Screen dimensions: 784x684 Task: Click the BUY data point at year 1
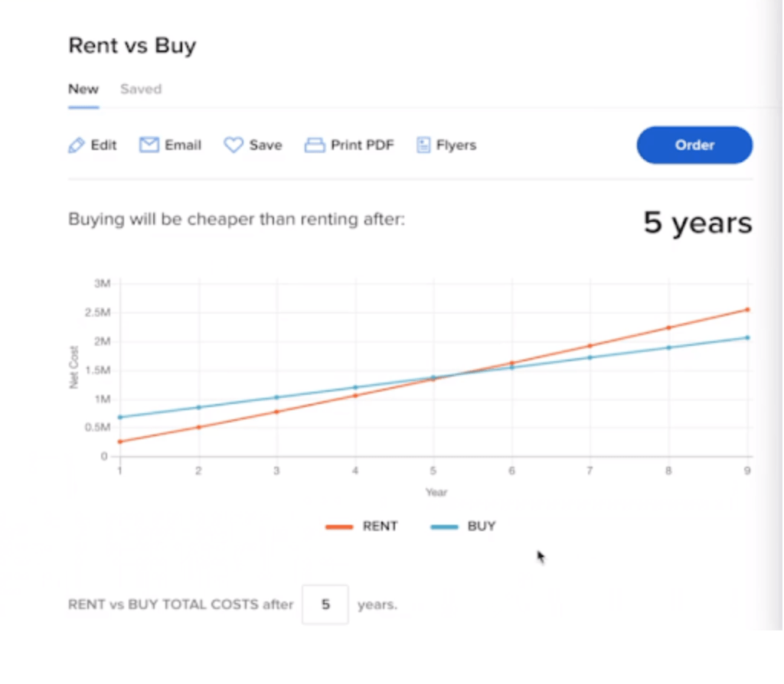[120, 417]
